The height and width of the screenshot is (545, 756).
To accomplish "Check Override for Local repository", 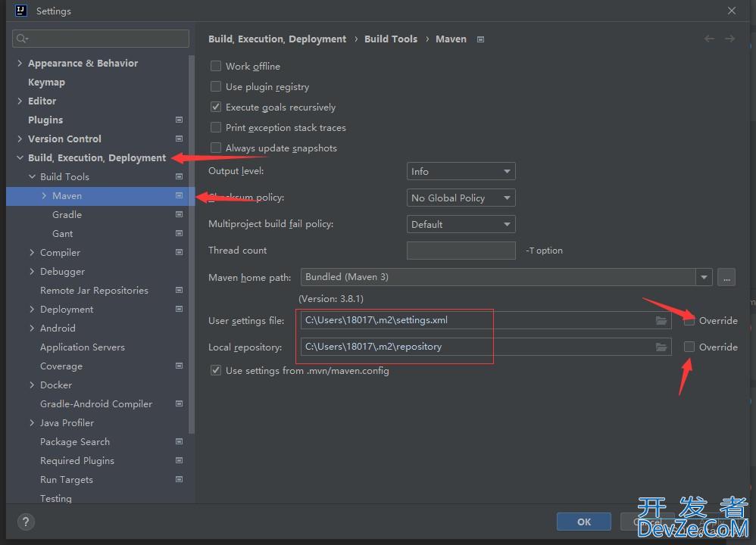I will click(689, 347).
